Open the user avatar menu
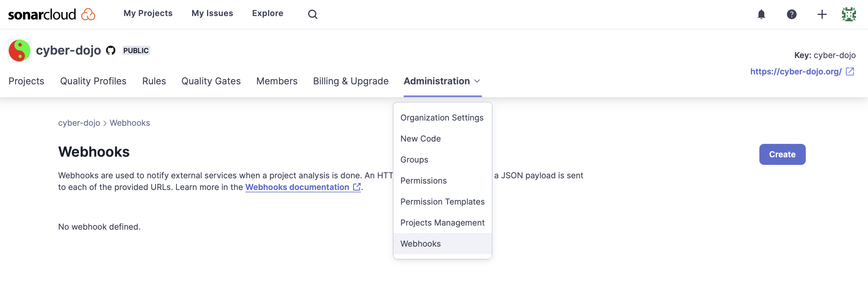The width and height of the screenshot is (868, 300). [849, 14]
